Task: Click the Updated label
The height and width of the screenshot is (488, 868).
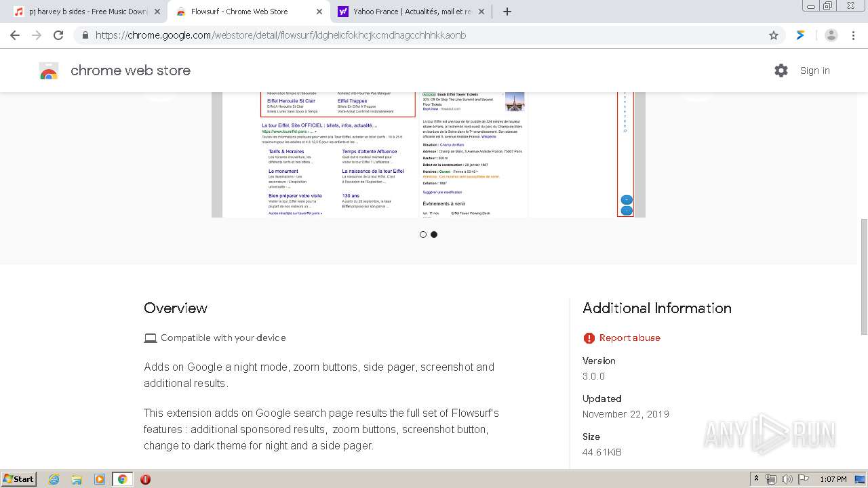Action: tap(602, 399)
